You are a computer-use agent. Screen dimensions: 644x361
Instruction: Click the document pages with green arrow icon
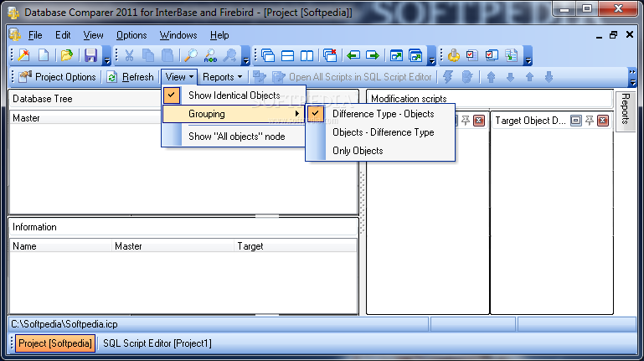pyautogui.click(x=512, y=55)
